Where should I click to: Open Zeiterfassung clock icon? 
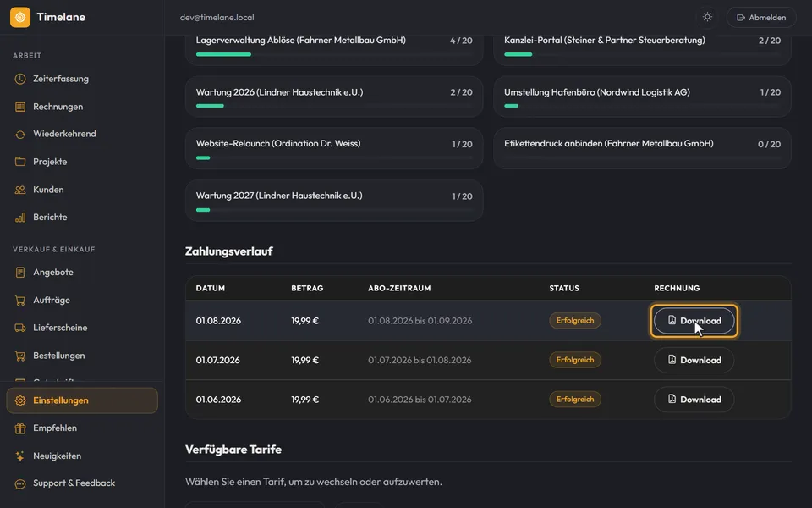point(20,79)
